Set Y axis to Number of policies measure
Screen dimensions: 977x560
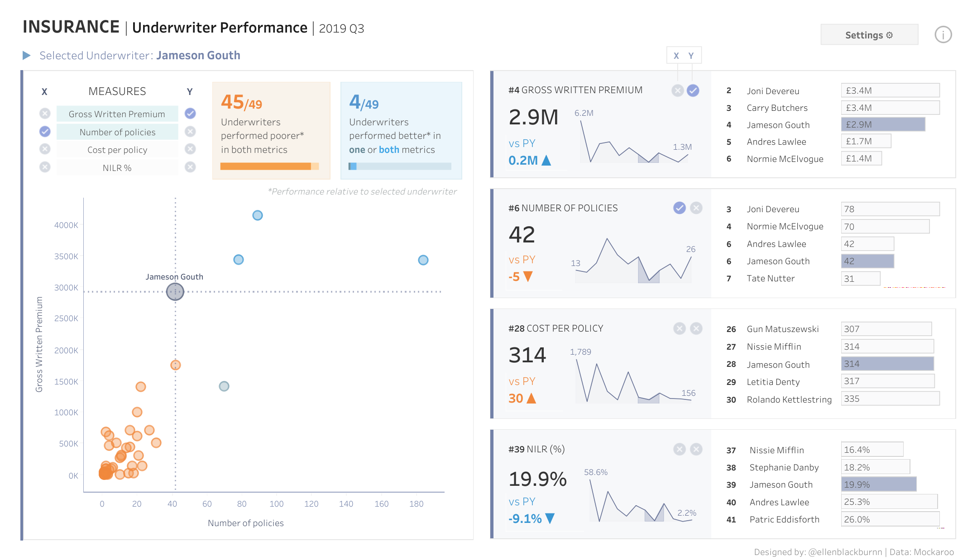[x=190, y=132]
